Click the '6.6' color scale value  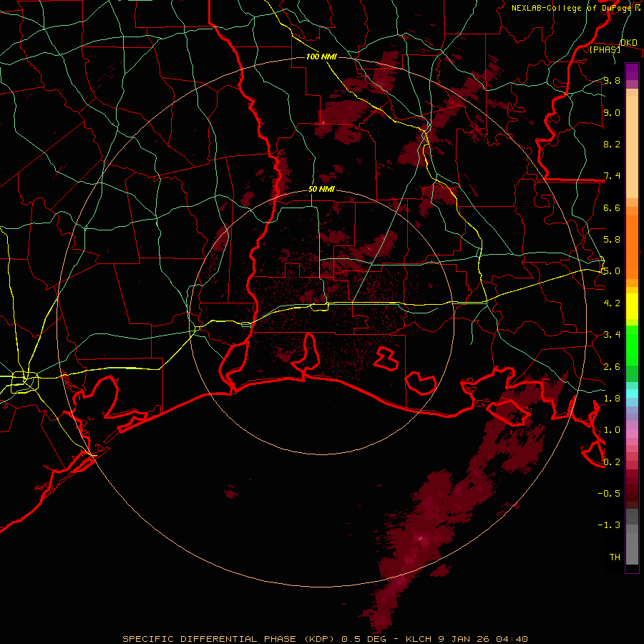(x=612, y=208)
